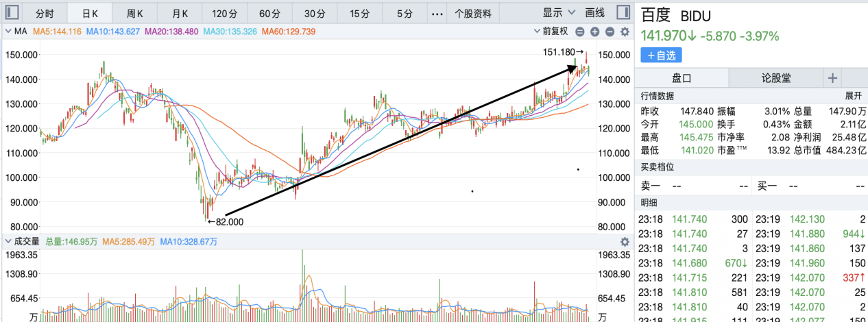This screenshot has height=322, width=868.
Task: Open the more timeframes ellipsis menu
Action: (437, 13)
